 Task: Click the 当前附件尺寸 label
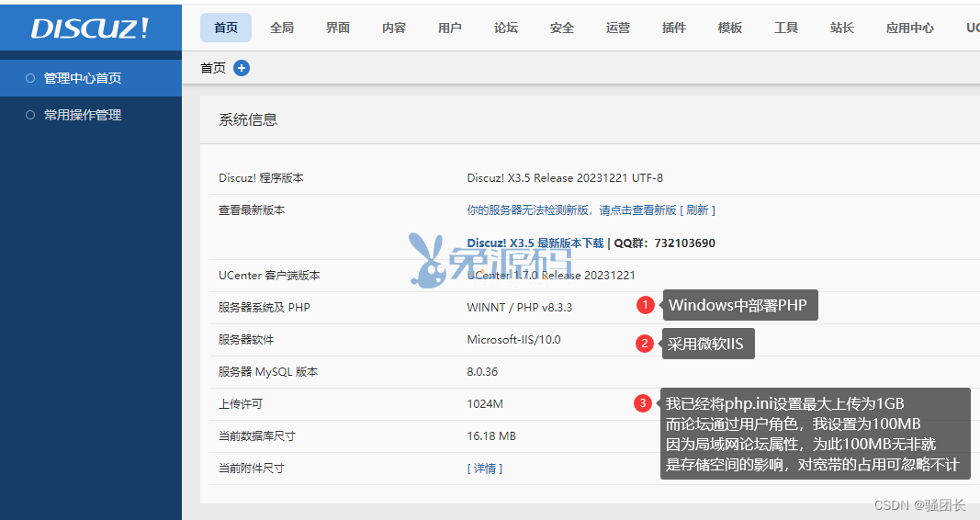click(x=252, y=469)
